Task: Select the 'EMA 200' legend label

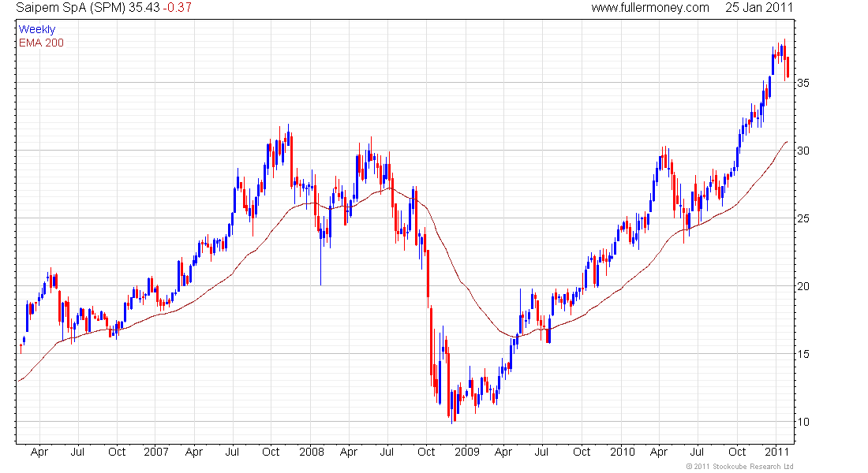Action: tap(41, 43)
